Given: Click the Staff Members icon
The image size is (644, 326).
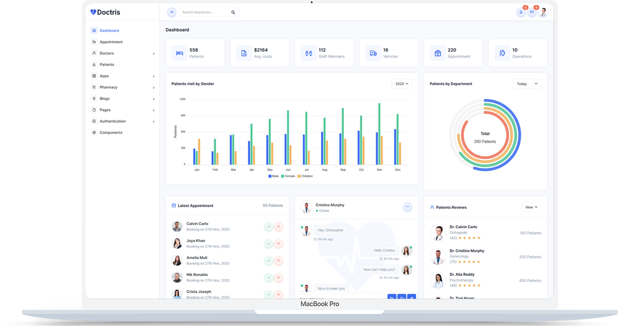Looking at the screenshot, I should point(309,53).
